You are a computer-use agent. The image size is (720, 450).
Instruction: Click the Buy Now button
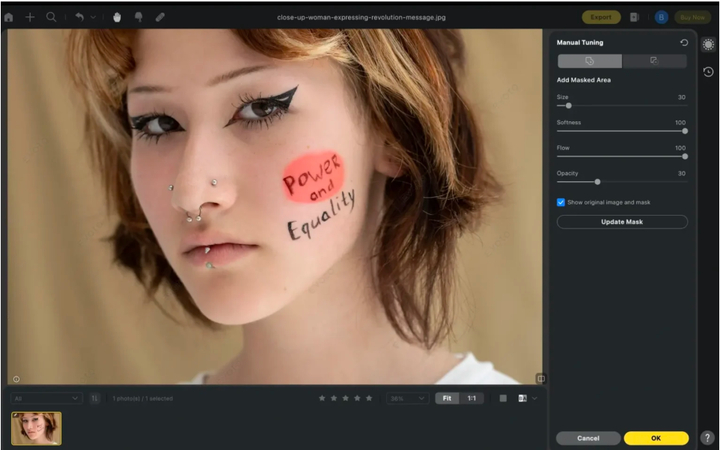click(x=692, y=17)
